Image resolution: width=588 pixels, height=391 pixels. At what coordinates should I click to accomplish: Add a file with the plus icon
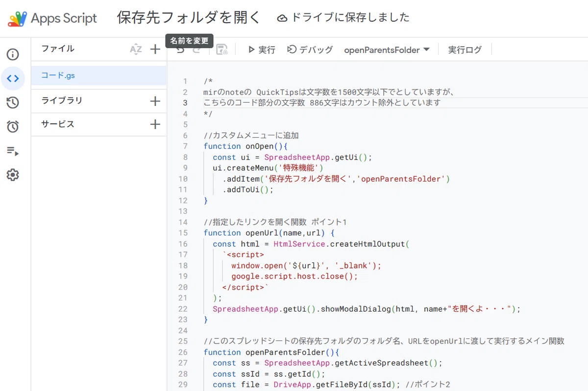click(x=155, y=49)
